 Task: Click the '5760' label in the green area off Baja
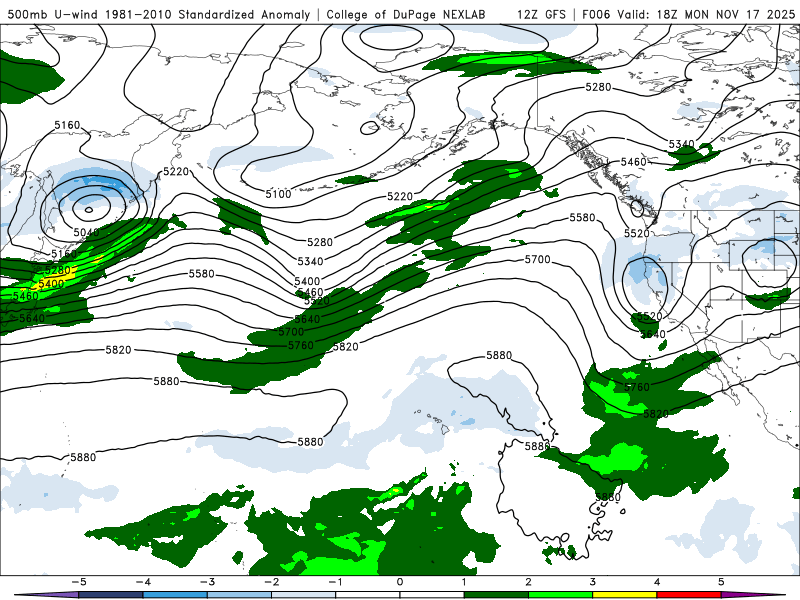coord(636,387)
